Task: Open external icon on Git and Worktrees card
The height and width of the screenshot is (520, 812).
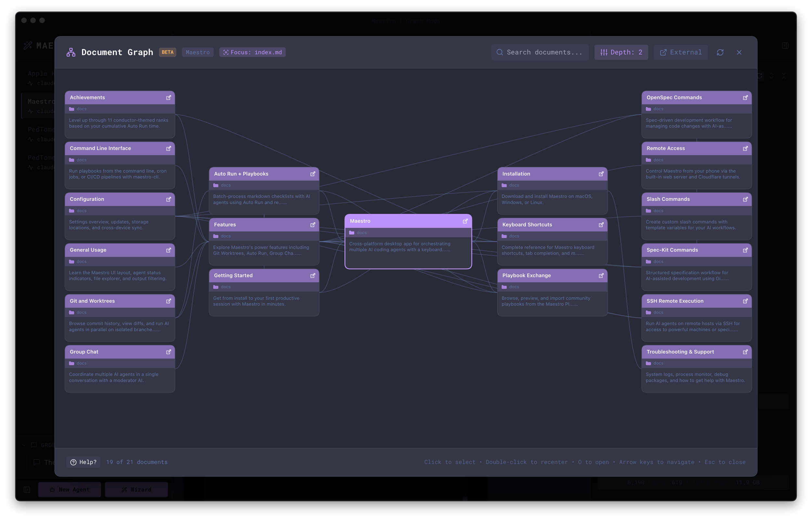Action: click(169, 301)
